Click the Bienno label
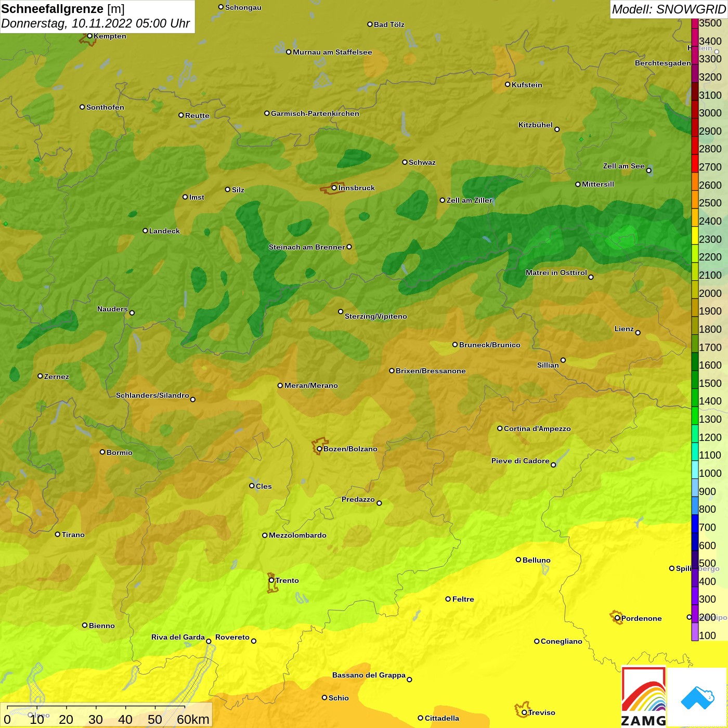Screen dimensions: 728x728 point(102,626)
